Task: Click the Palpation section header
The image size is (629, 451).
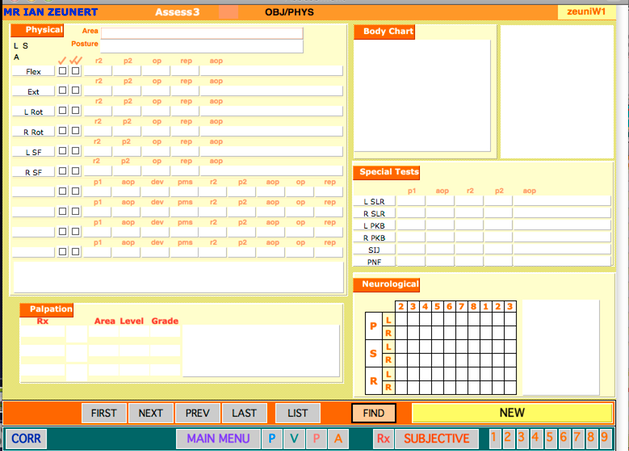Action: [47, 309]
